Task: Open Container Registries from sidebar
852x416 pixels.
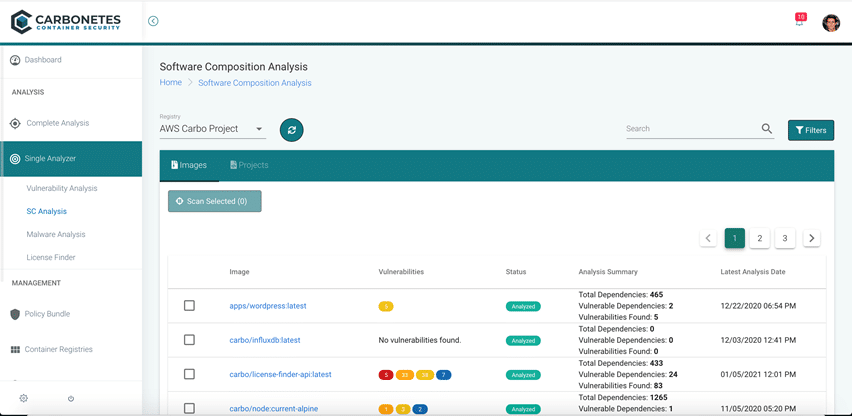Action: pos(59,350)
